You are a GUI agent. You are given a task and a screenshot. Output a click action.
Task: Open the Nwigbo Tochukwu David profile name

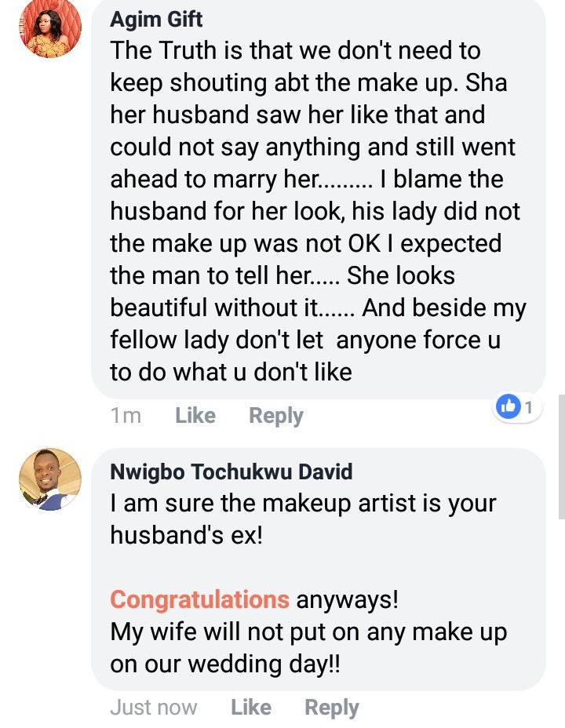(231, 471)
